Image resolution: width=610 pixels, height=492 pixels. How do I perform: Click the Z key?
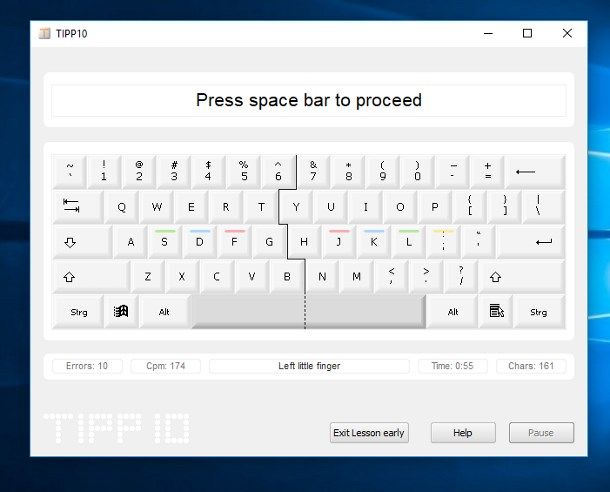click(147, 277)
